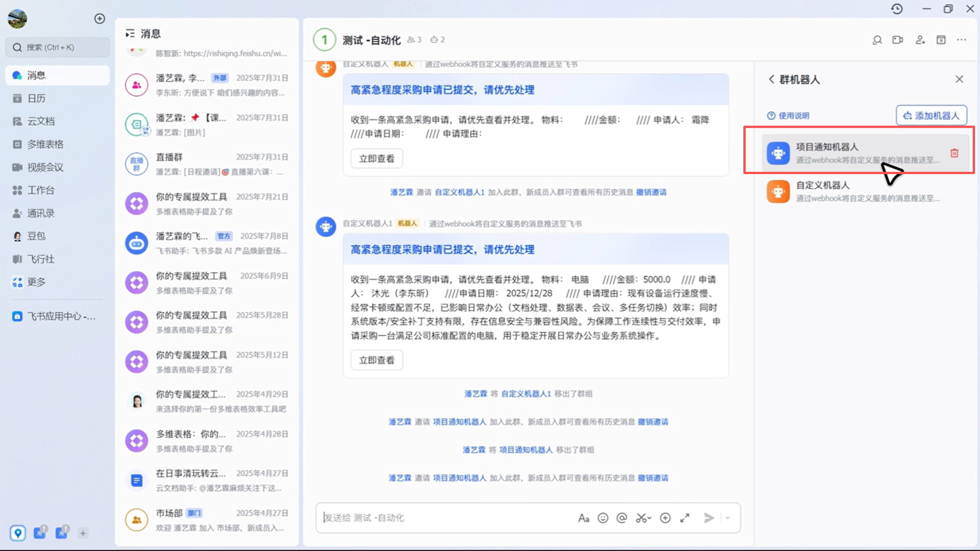The width and height of the screenshot is (980, 551).
Task: Start a video call from the chat header
Action: click(898, 40)
